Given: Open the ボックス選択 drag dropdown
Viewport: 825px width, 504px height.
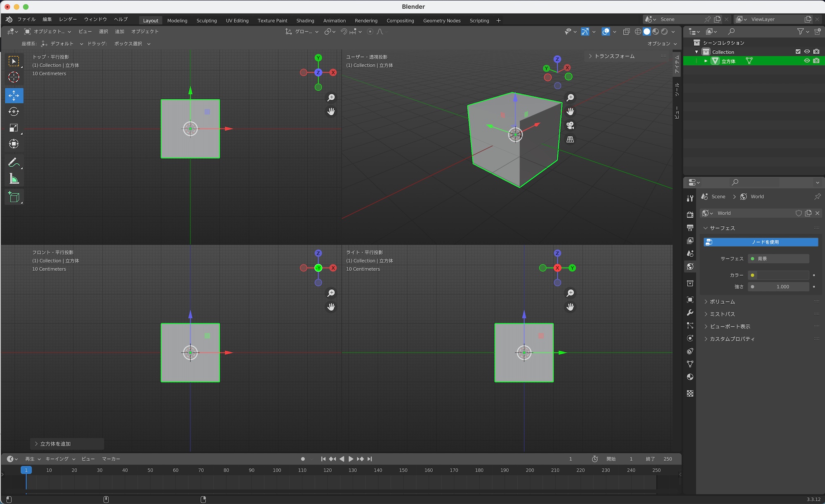Looking at the screenshot, I should click(132, 44).
